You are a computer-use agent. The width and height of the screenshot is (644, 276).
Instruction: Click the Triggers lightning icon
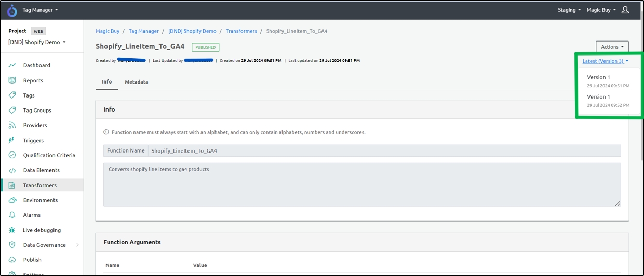pyautogui.click(x=12, y=141)
